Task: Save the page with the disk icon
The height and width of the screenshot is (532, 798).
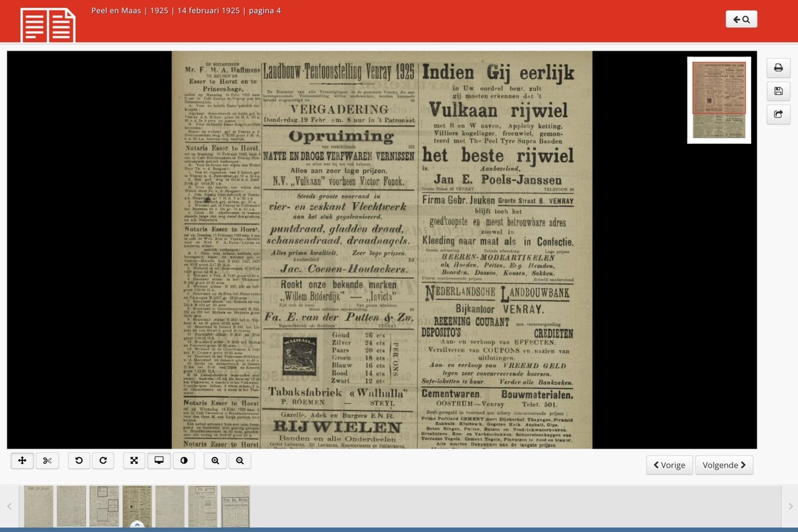Action: tap(778, 92)
